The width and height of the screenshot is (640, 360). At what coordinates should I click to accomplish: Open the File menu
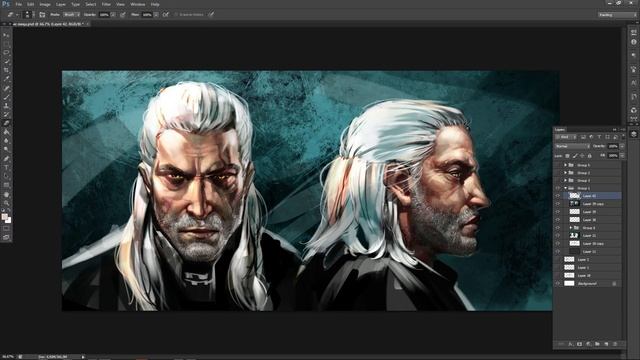pos(18,4)
